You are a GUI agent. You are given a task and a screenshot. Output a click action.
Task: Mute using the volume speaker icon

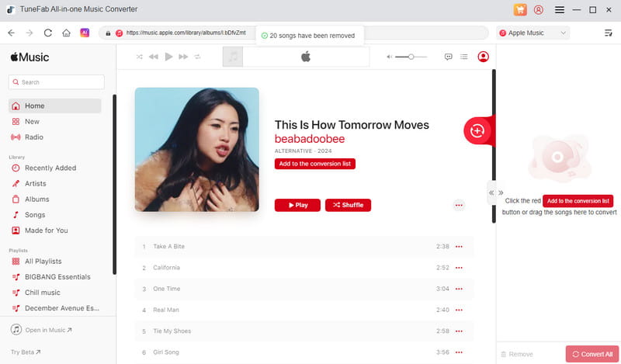tap(390, 57)
